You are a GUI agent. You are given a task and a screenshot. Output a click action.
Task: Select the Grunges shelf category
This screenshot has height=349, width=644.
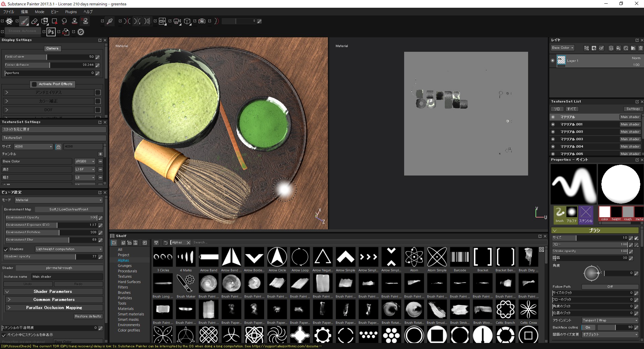pos(125,266)
